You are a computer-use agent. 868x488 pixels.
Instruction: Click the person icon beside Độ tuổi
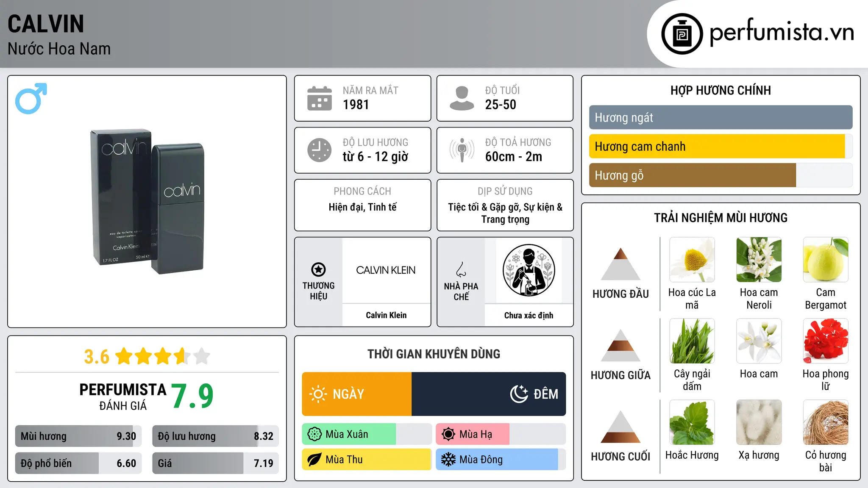click(x=462, y=98)
